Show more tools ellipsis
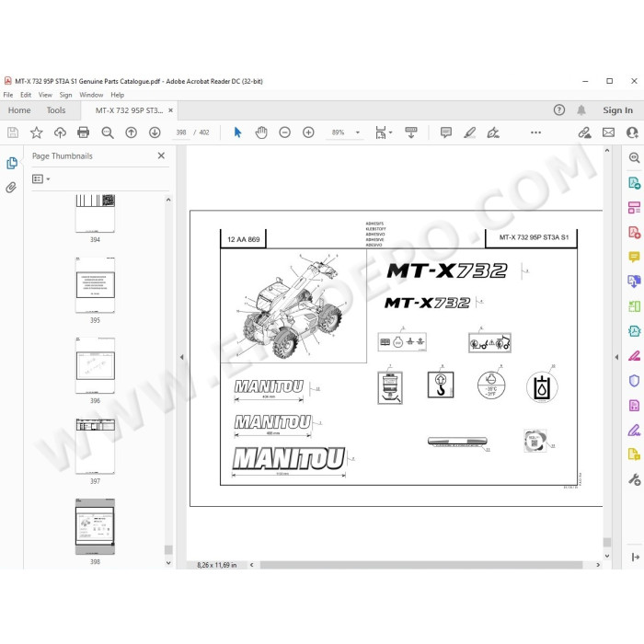The image size is (644, 644). click(535, 132)
